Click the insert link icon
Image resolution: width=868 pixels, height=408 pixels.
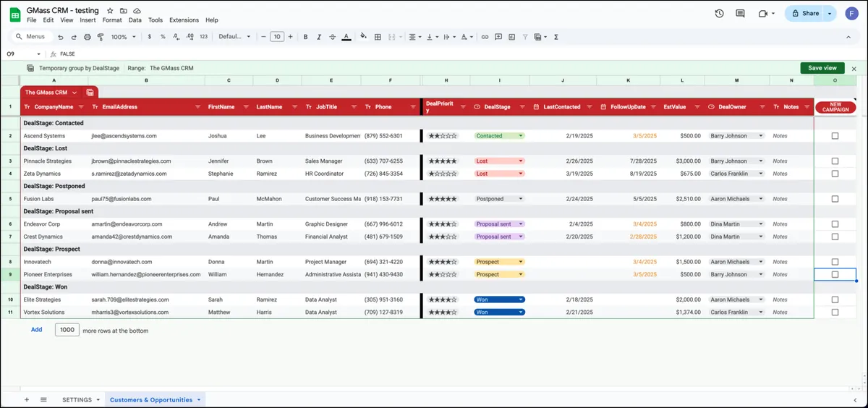[485, 37]
